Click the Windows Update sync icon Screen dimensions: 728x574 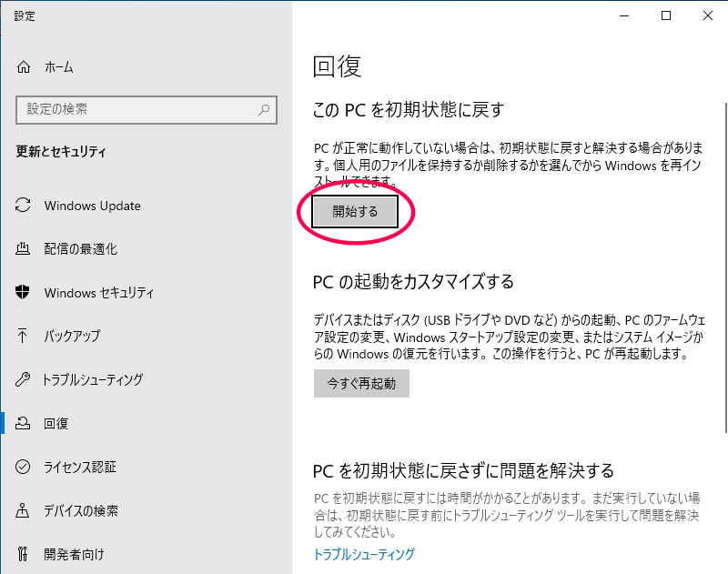tap(23, 205)
